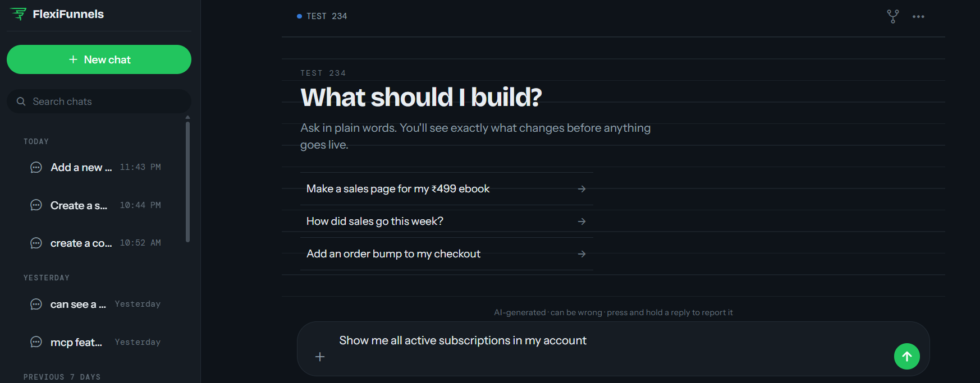The width and height of the screenshot is (980, 383).
Task: Click chat bubble icon beside 'mcp feat...'
Action: (36, 342)
